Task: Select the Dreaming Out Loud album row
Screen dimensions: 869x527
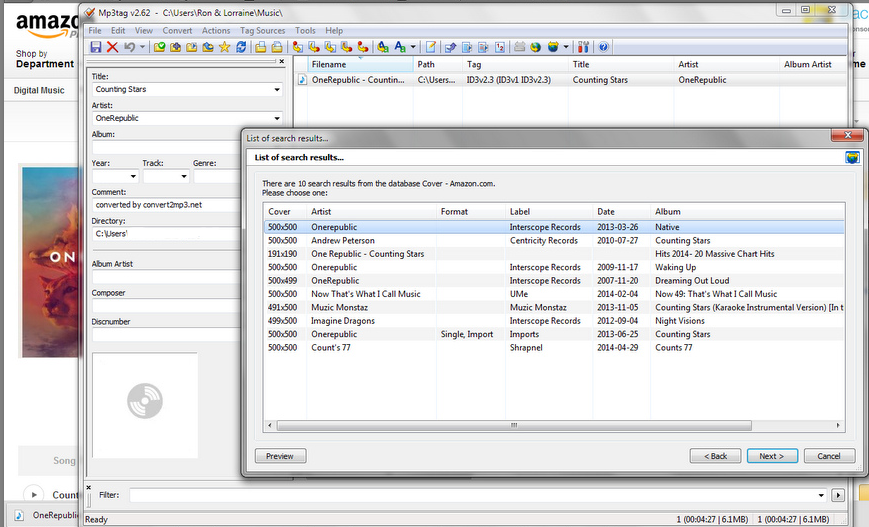Action: pos(554,281)
